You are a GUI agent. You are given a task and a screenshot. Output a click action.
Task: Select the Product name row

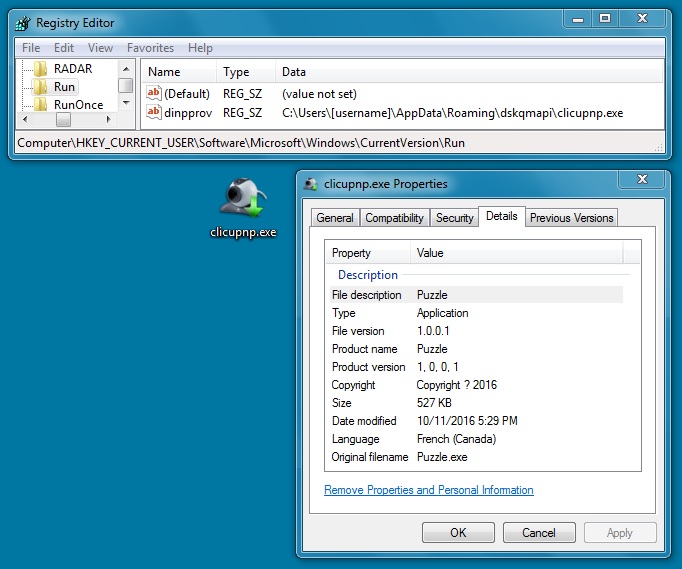[477, 349]
